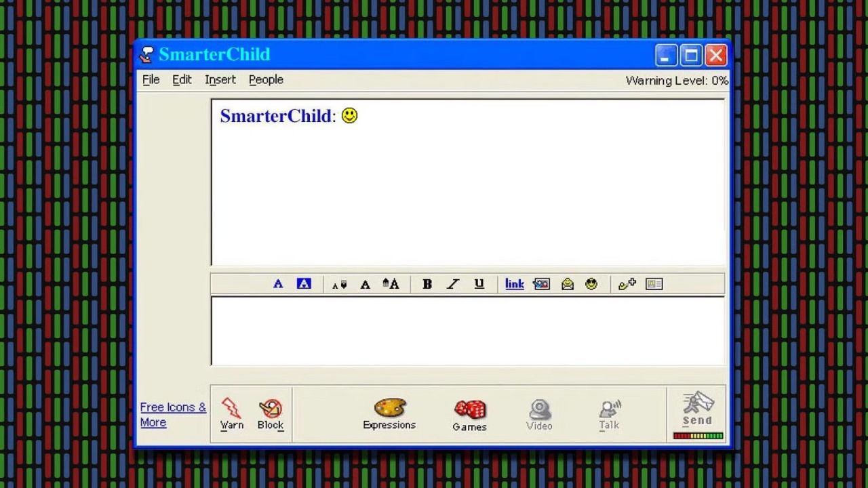Open the Expressions palette
The height and width of the screenshot is (488, 868).
point(389,414)
